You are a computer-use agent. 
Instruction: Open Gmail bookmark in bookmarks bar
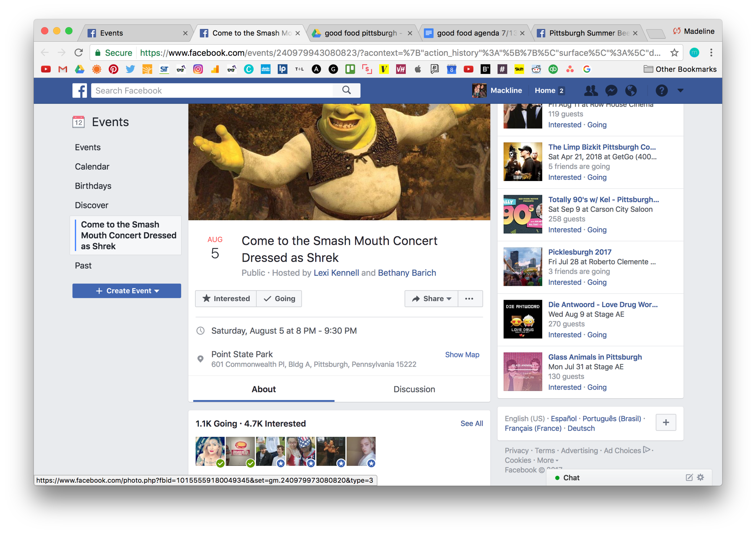click(x=63, y=70)
